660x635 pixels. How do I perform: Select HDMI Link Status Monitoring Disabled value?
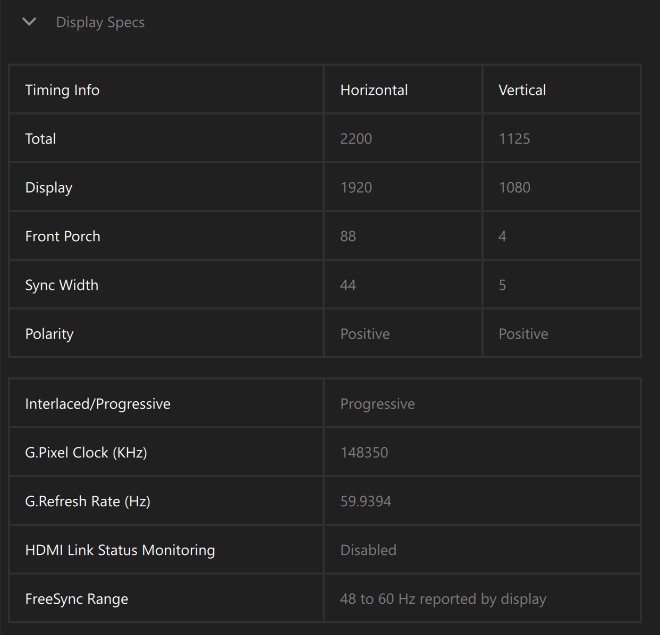(368, 550)
